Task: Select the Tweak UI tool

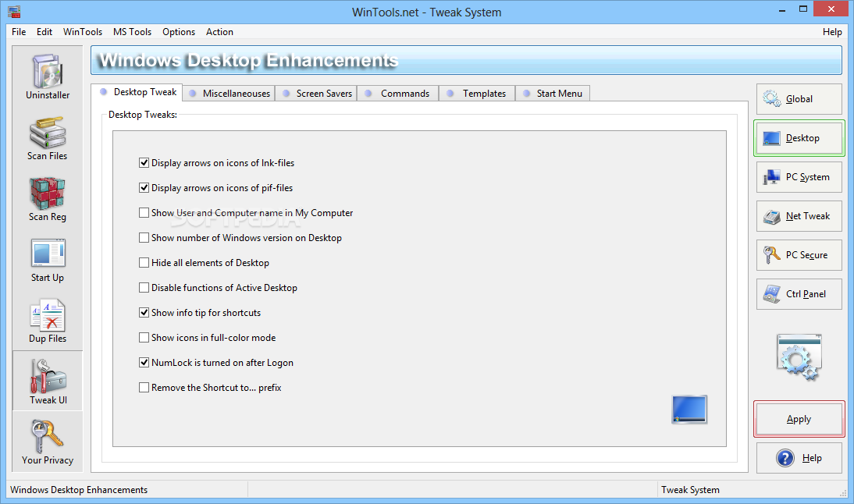Action: pyautogui.click(x=48, y=381)
